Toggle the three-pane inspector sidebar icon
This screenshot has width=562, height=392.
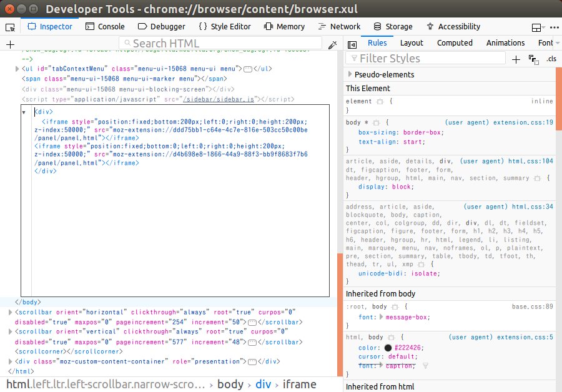click(352, 44)
